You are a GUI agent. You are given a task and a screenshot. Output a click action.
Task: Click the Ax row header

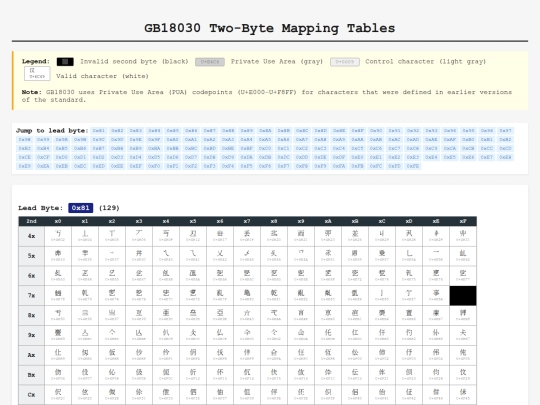pos(31,355)
